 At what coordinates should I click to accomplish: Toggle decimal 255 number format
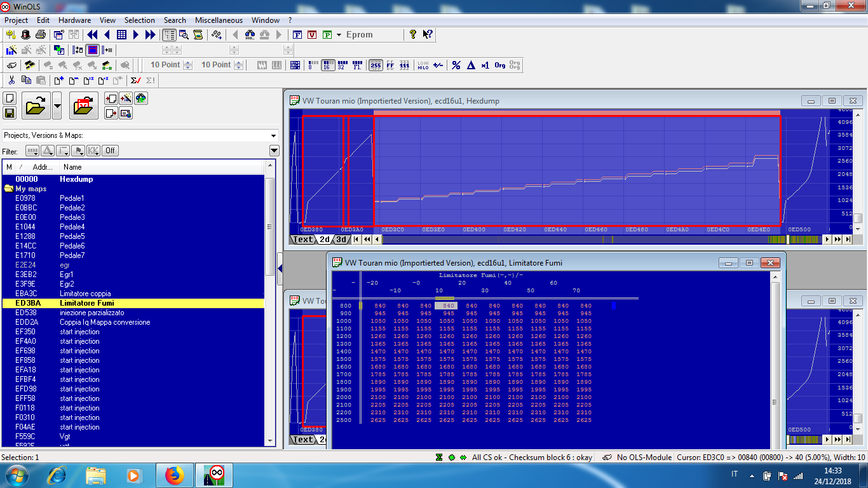[376, 65]
